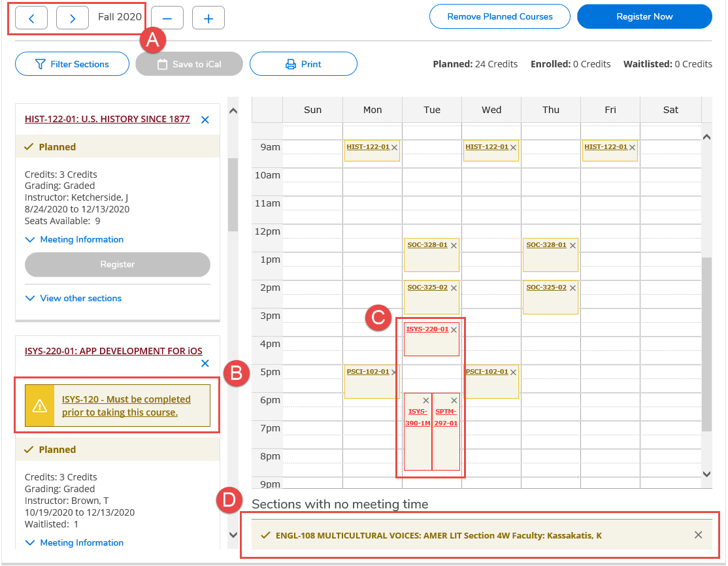Remove Tuesday SOC-328-01 calendar block
This screenshot has height=566, width=728.
tap(454, 246)
